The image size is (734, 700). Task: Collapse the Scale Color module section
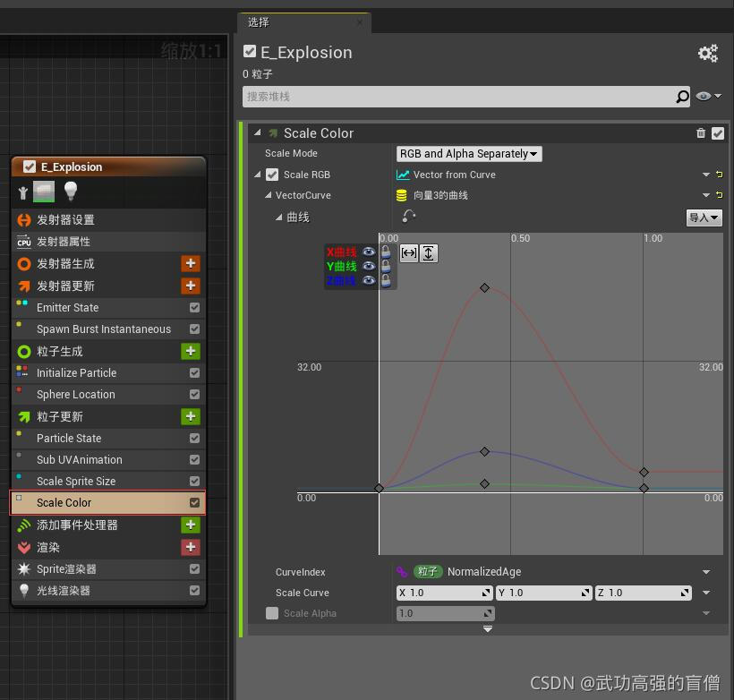258,133
